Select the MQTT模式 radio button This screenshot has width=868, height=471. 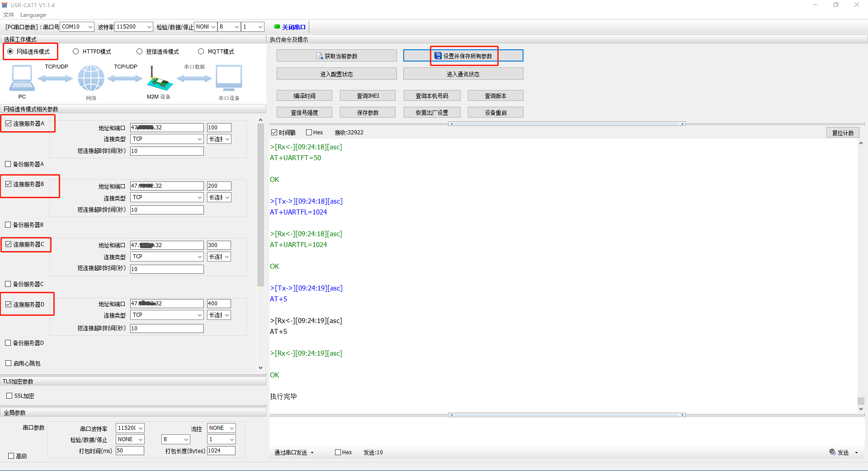pos(201,52)
